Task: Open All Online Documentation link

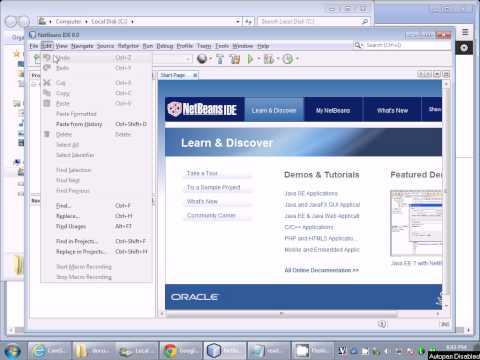Action: [322, 270]
